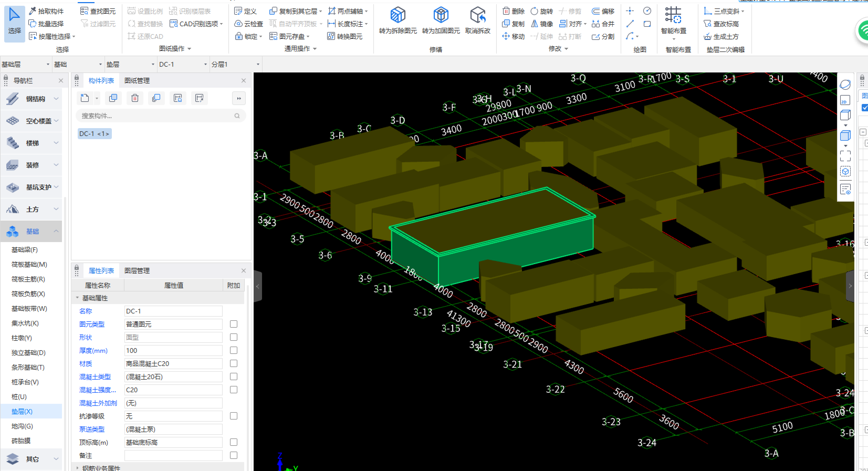
Task: Open 智能布置 tool
Action: click(673, 21)
